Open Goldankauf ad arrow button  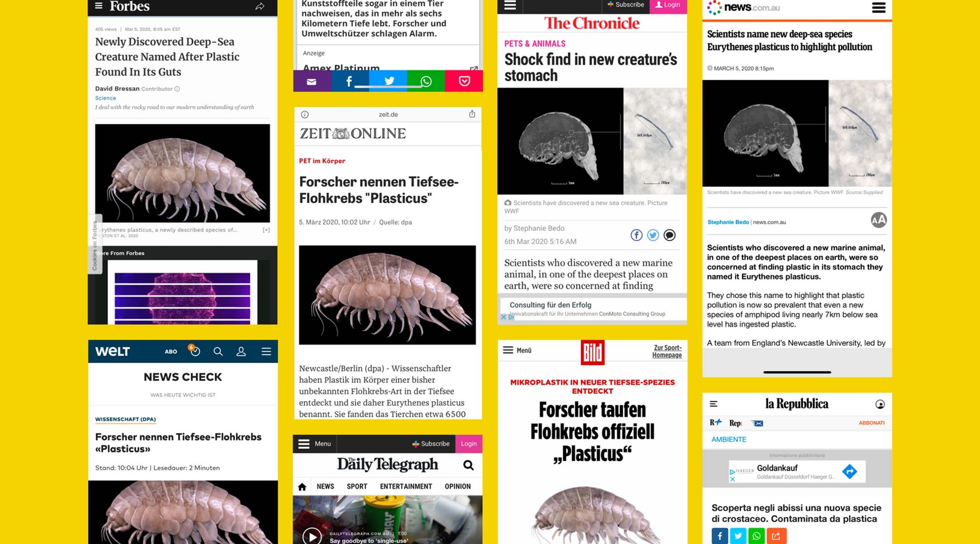[x=850, y=471]
